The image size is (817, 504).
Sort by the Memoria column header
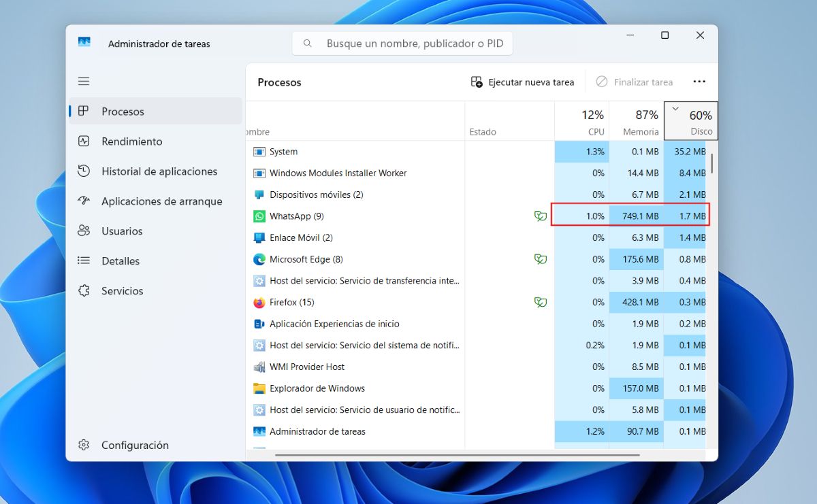click(636, 121)
